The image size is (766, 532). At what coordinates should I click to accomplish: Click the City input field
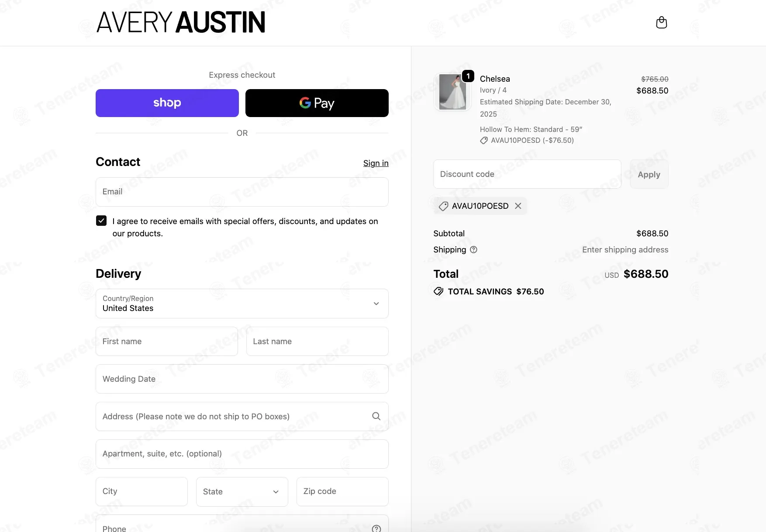141,492
